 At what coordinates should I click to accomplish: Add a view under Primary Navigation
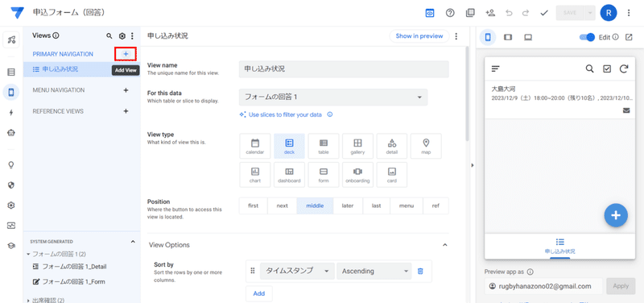(x=126, y=54)
